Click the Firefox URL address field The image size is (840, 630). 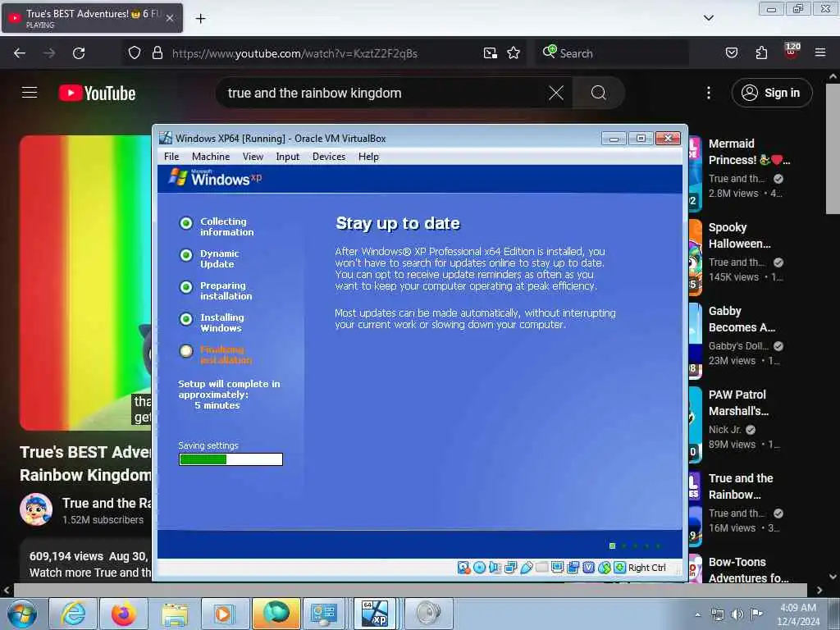tap(324, 53)
